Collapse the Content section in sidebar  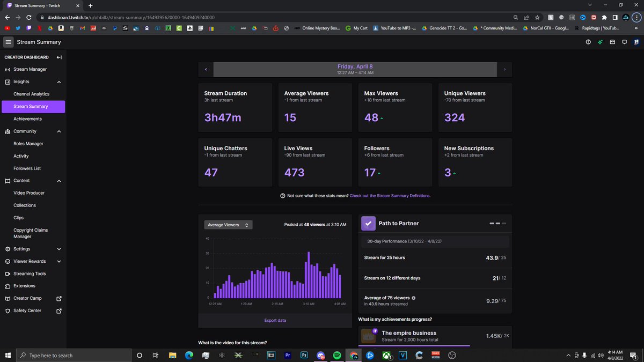(59, 181)
